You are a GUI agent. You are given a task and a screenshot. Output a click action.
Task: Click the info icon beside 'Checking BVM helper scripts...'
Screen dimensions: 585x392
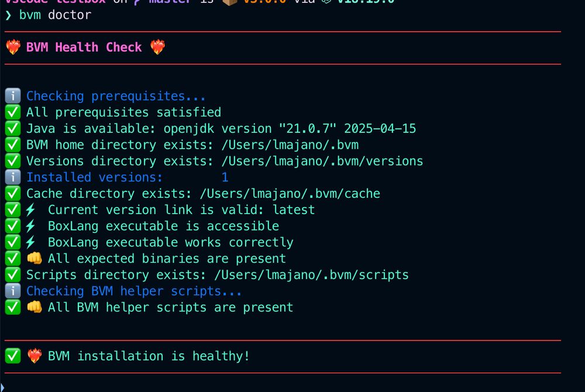[13, 291]
